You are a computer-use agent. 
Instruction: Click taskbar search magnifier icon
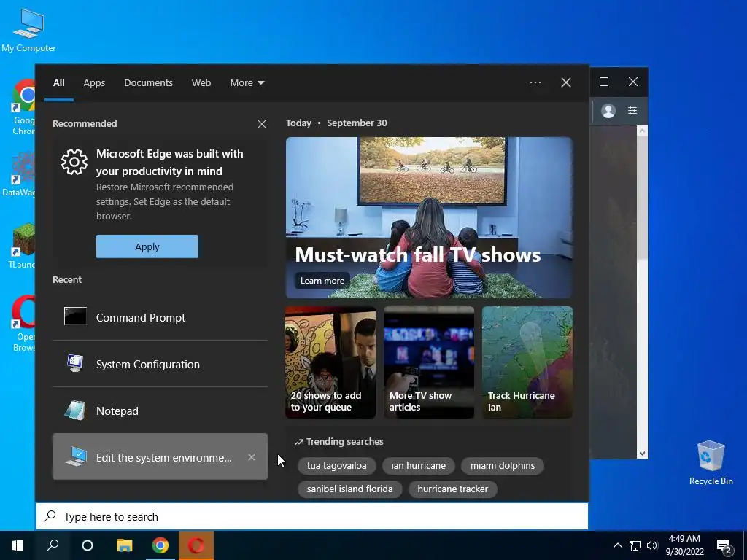click(x=53, y=545)
